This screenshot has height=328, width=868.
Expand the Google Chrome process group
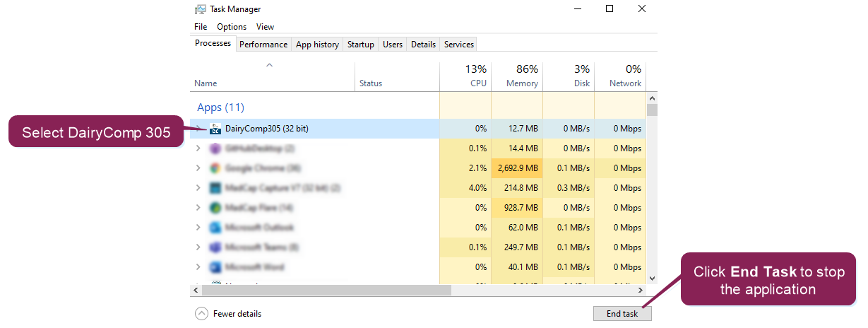pyautogui.click(x=198, y=168)
